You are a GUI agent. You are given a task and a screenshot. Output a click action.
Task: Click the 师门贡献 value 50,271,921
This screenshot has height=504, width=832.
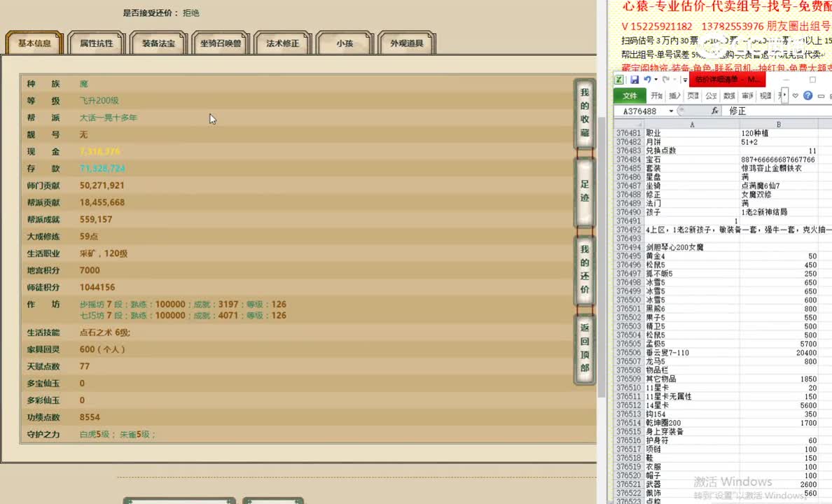pos(102,185)
